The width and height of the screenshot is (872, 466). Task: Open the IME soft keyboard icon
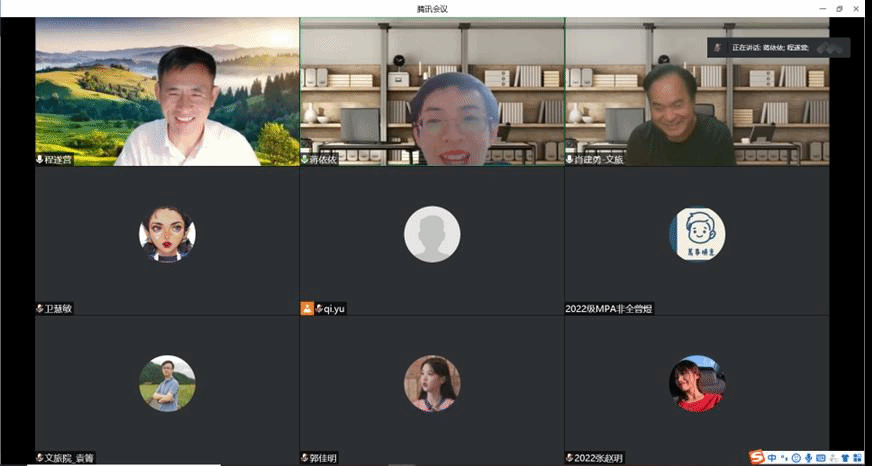click(x=820, y=457)
